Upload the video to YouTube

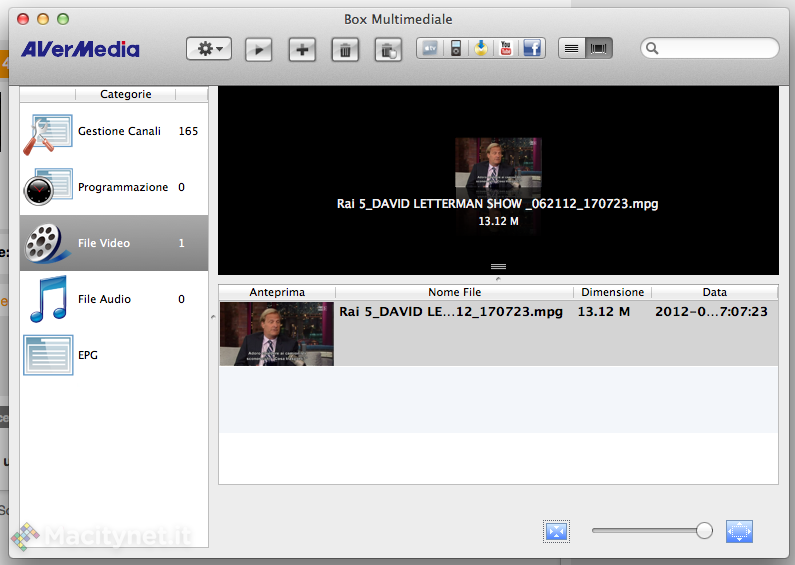(x=505, y=49)
